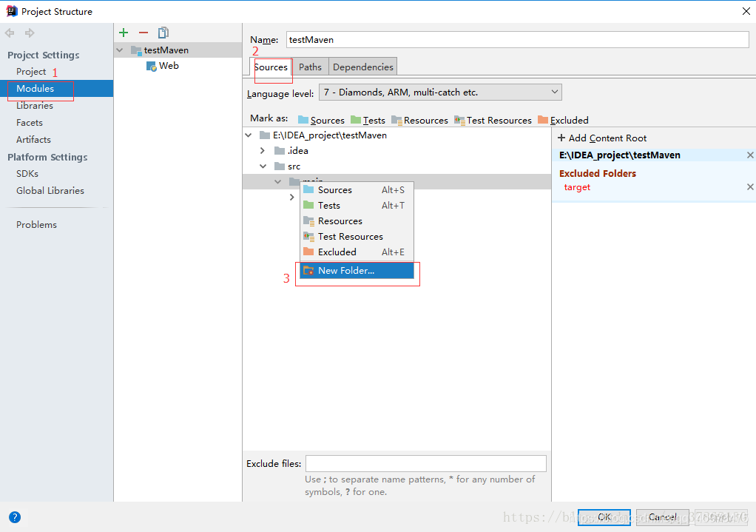The height and width of the screenshot is (532, 756).
Task: Choose Resources in the context menu
Action: pyautogui.click(x=357, y=221)
